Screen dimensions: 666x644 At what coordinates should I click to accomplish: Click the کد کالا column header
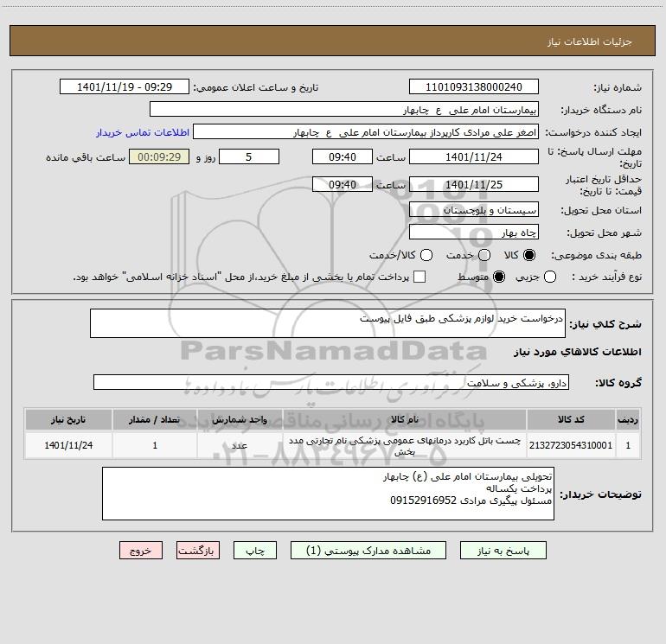coord(571,419)
